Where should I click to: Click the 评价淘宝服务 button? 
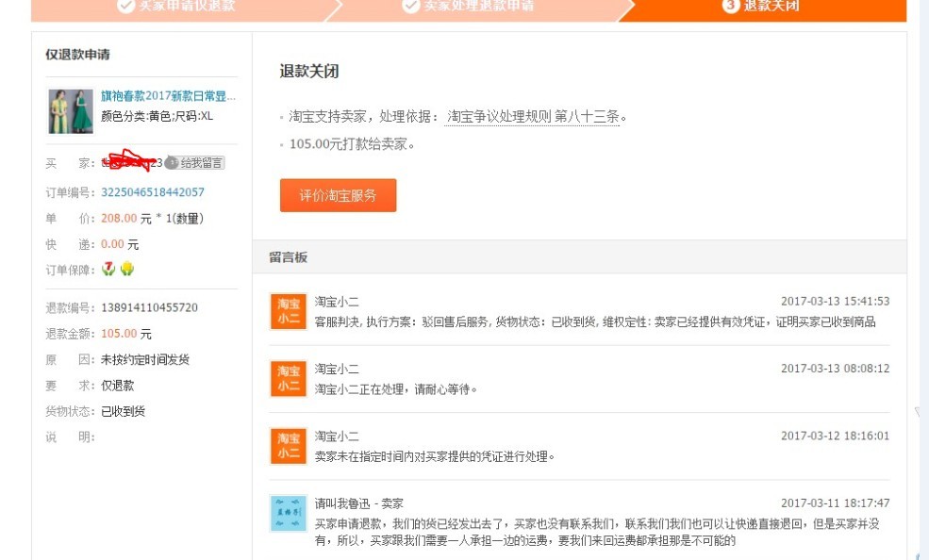click(x=338, y=195)
